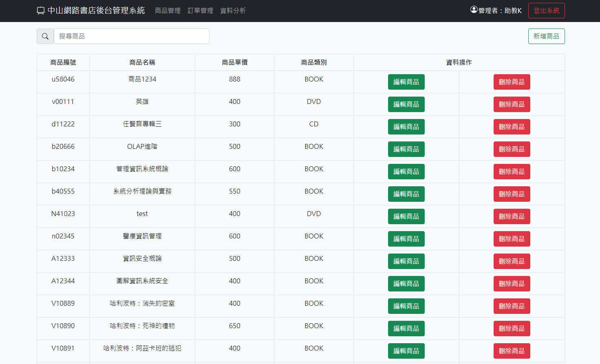This screenshot has height=364, width=600.
Task: Delete product V10891 哈利波特：阿茲卡班的逃犯
Action: click(512, 351)
